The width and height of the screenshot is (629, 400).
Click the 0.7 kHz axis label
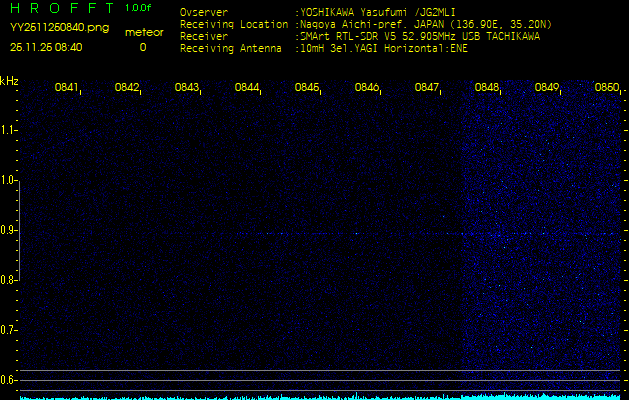click(8, 330)
